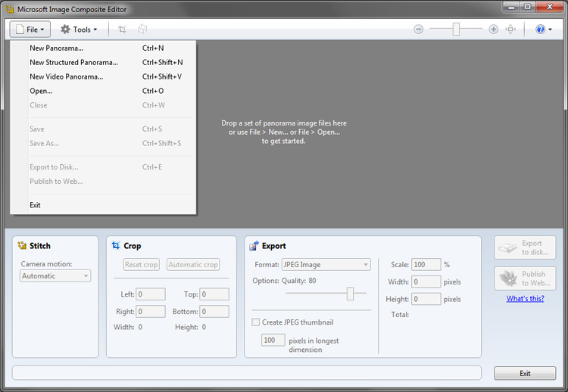
Task: Choose New Video Panorama menu entry
Action: click(x=67, y=76)
